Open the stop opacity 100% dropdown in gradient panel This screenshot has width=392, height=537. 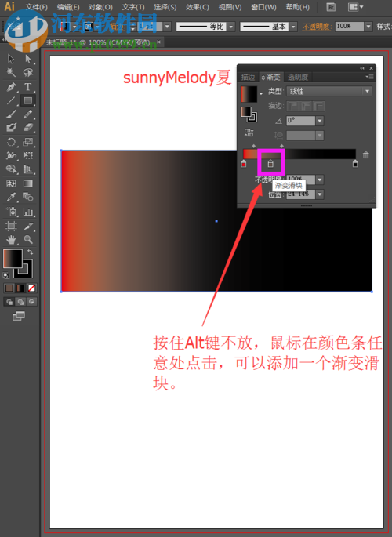319,180
